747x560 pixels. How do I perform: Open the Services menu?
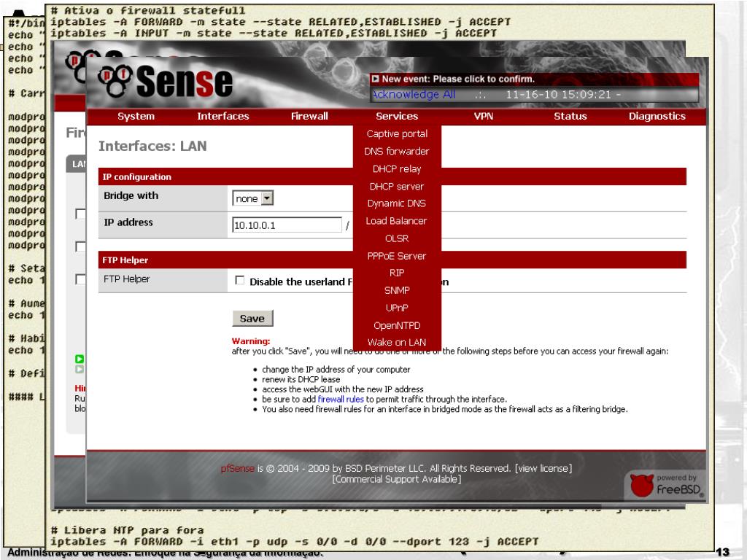(x=397, y=116)
